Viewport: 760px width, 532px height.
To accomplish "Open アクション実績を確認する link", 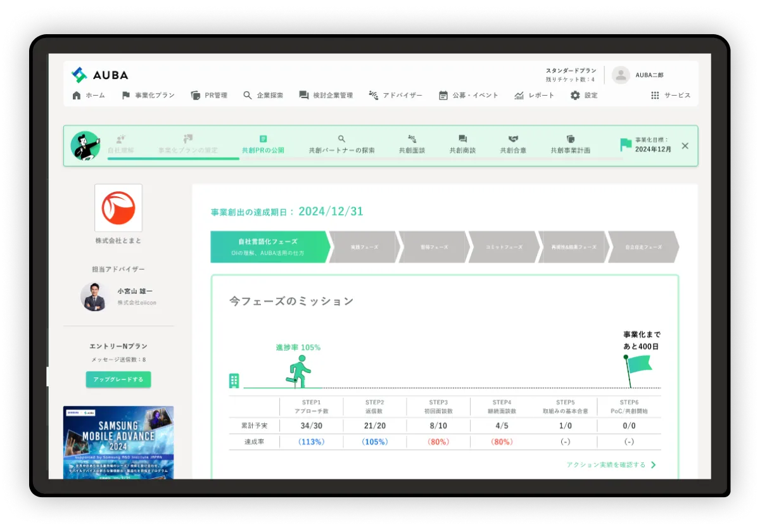I will (x=611, y=465).
